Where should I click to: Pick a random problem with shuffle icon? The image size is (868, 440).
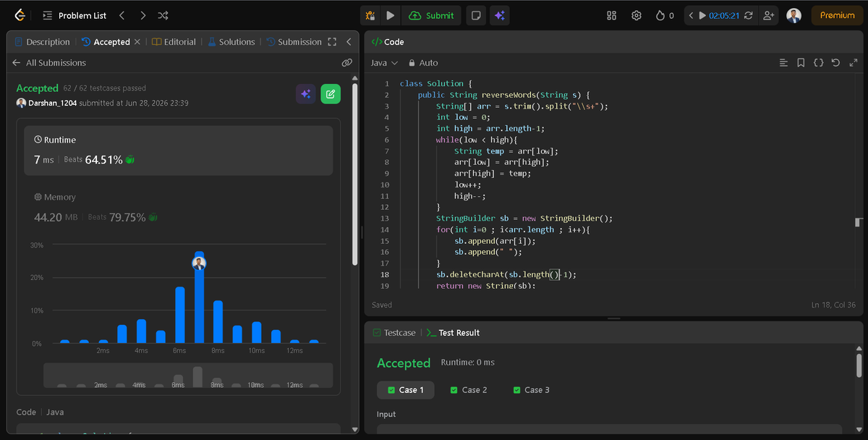click(x=163, y=15)
